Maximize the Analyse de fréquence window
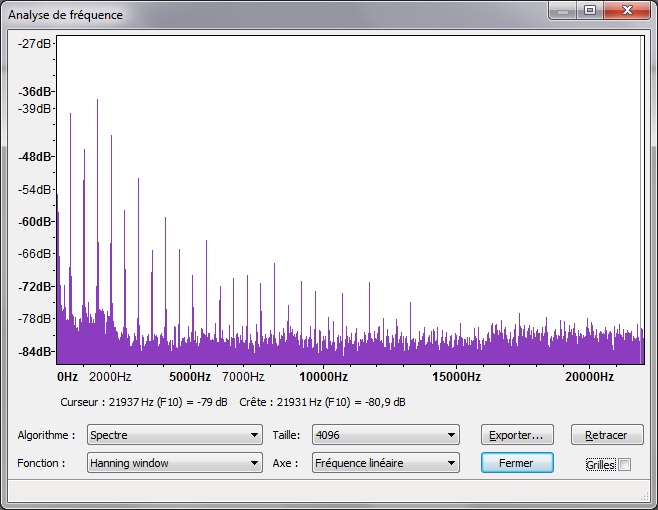658x510 pixels. point(590,10)
